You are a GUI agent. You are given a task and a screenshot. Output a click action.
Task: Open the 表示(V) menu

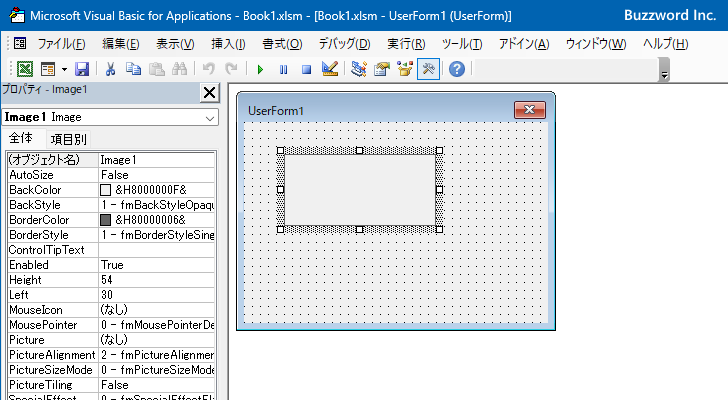point(175,44)
